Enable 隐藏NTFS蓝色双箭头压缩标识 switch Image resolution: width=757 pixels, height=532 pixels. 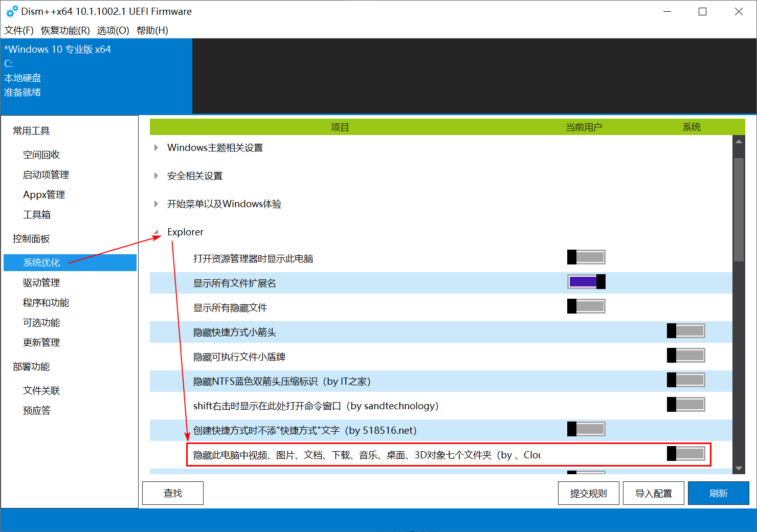(686, 380)
